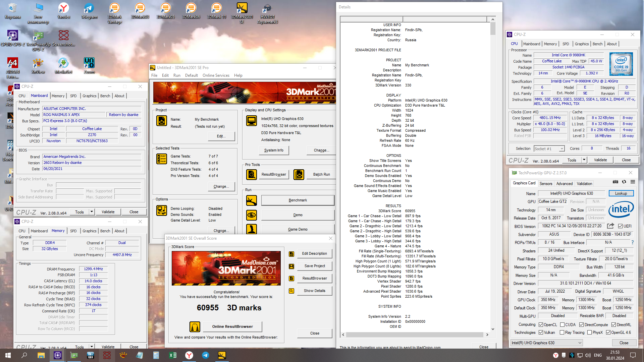The height and width of the screenshot is (362, 644).
Task: Open the File menu in 3DMark2001
Action: [x=154, y=75]
